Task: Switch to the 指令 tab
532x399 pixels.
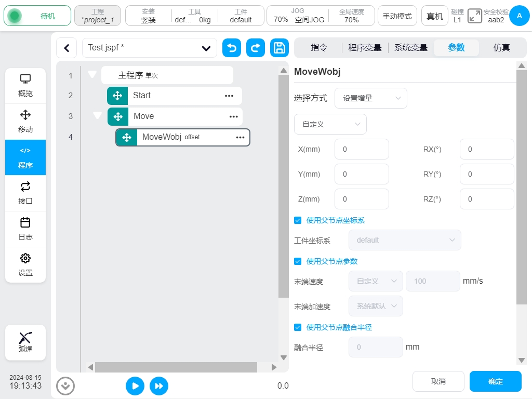Action: (x=319, y=48)
